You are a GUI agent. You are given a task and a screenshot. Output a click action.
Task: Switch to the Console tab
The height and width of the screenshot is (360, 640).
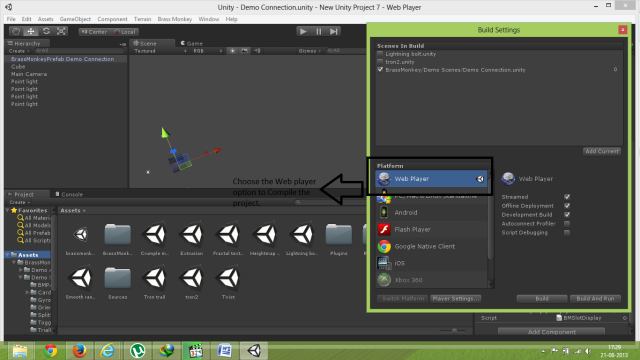pyautogui.click(x=69, y=194)
